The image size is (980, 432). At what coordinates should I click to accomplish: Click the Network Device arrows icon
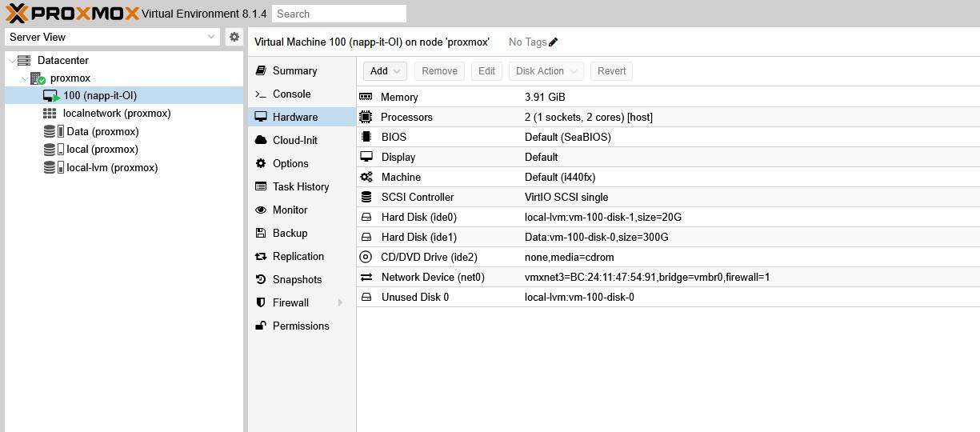[x=366, y=277]
